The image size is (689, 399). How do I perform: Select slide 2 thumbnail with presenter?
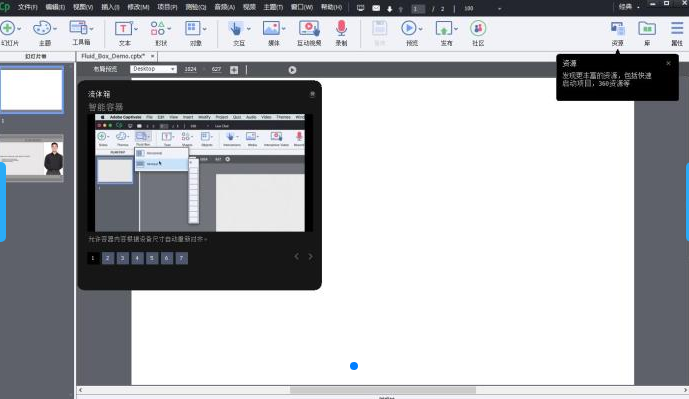(x=32, y=158)
